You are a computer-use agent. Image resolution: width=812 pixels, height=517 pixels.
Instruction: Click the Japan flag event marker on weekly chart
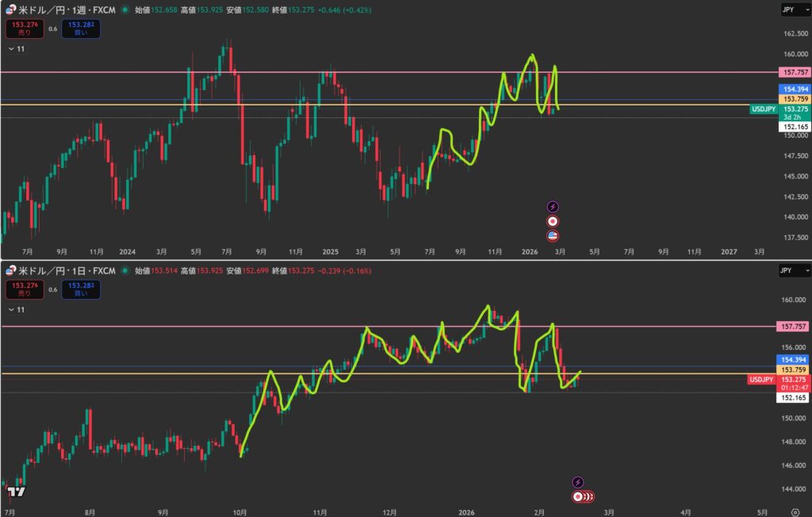553,220
